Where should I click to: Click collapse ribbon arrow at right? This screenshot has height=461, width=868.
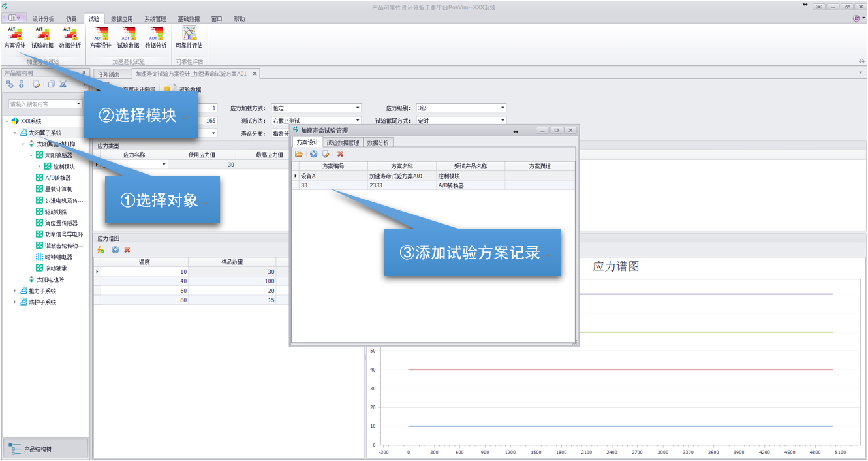click(x=861, y=61)
